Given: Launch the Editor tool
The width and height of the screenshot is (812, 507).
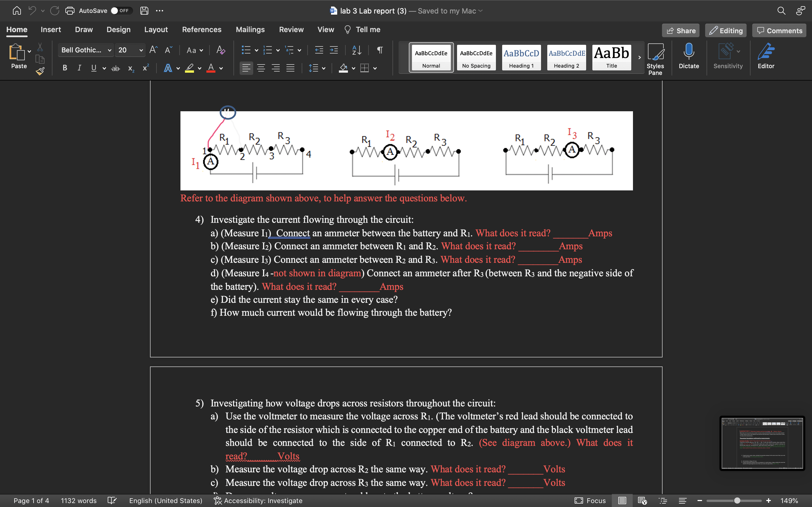Looking at the screenshot, I should pyautogui.click(x=766, y=56).
